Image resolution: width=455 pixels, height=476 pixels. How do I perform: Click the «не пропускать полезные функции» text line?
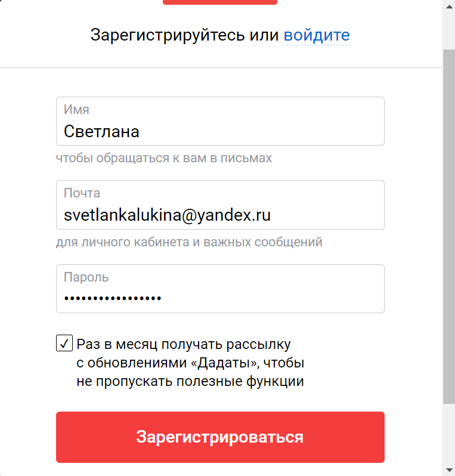click(x=190, y=382)
